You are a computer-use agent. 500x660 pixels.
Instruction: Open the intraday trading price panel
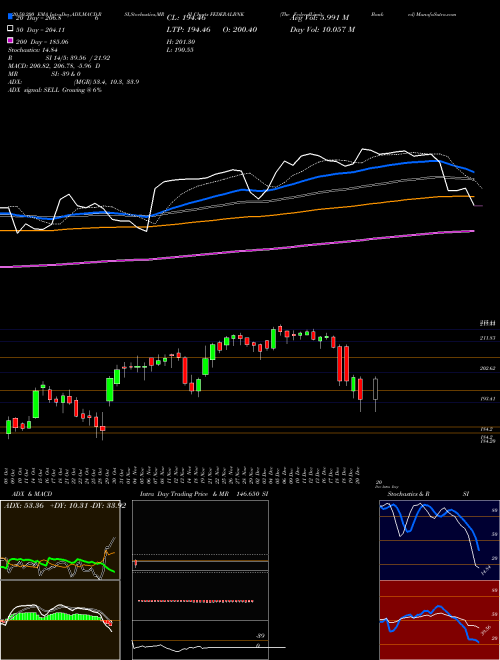[x=200, y=580]
